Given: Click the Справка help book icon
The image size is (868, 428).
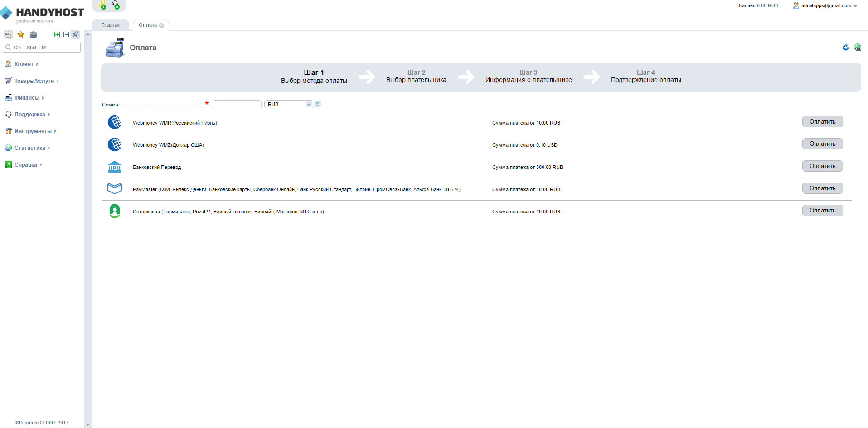Looking at the screenshot, I should tap(8, 165).
